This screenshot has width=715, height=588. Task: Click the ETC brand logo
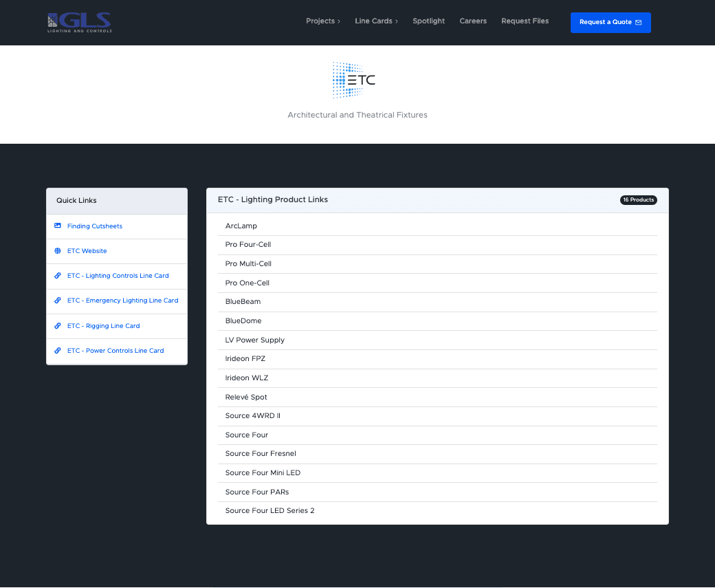point(354,80)
